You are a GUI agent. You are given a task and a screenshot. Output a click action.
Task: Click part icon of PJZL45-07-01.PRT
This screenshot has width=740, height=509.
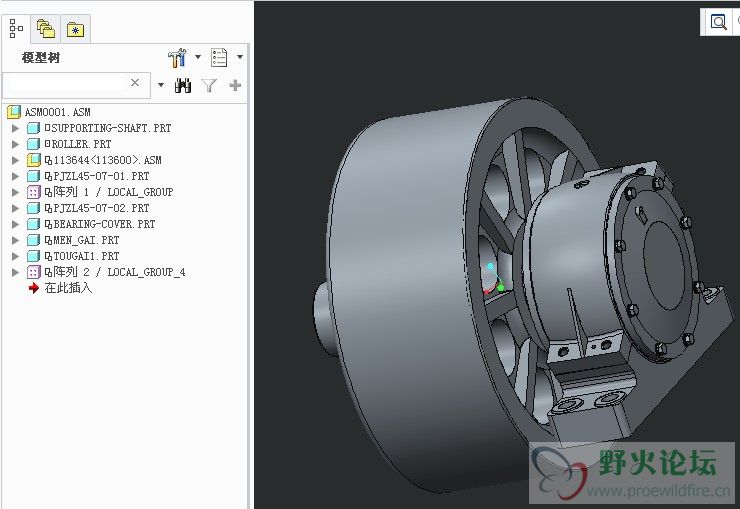[x=34, y=176]
